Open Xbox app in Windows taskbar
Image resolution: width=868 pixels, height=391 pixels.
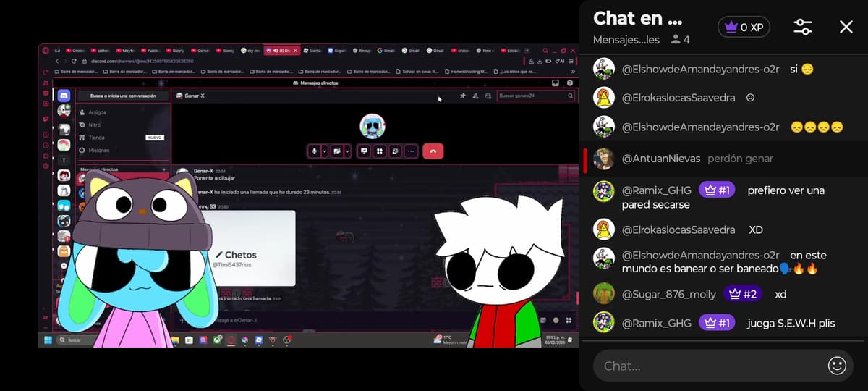click(218, 340)
